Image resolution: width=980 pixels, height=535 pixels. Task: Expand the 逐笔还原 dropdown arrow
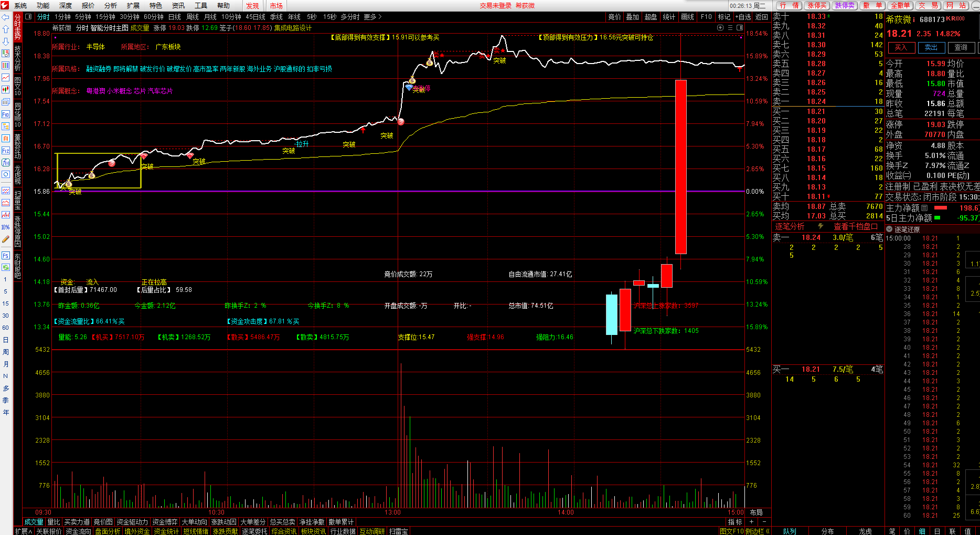point(889,229)
